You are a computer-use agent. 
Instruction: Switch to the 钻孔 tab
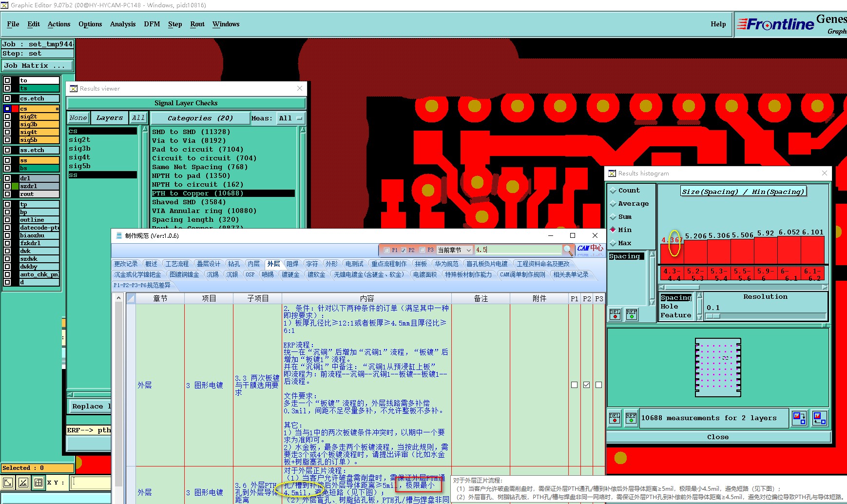[x=234, y=264]
